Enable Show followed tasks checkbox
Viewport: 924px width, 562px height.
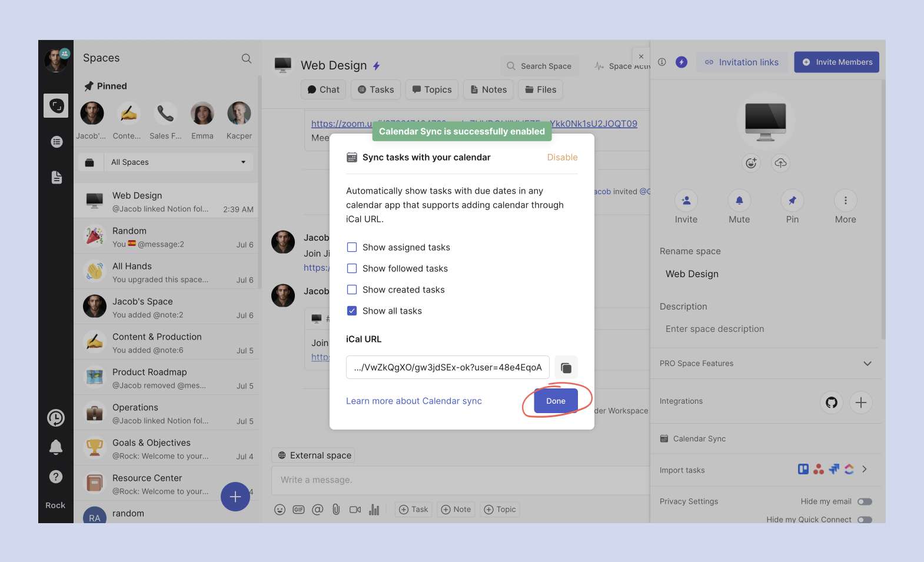[x=352, y=269]
